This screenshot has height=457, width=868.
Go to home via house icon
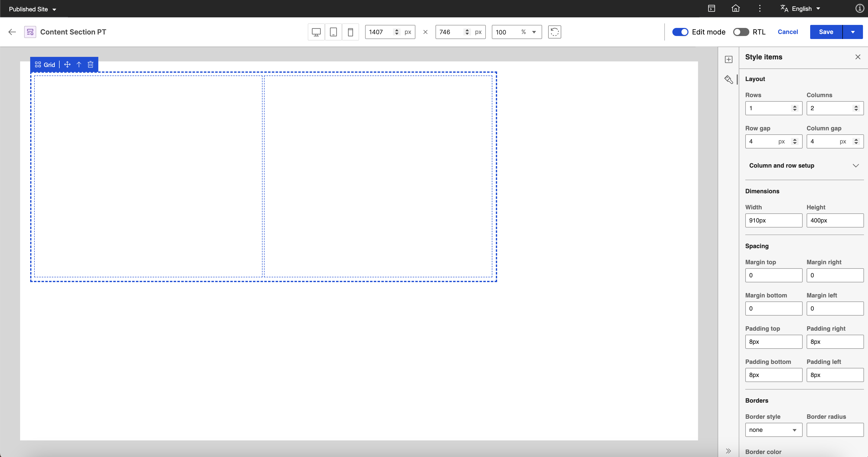(x=735, y=9)
